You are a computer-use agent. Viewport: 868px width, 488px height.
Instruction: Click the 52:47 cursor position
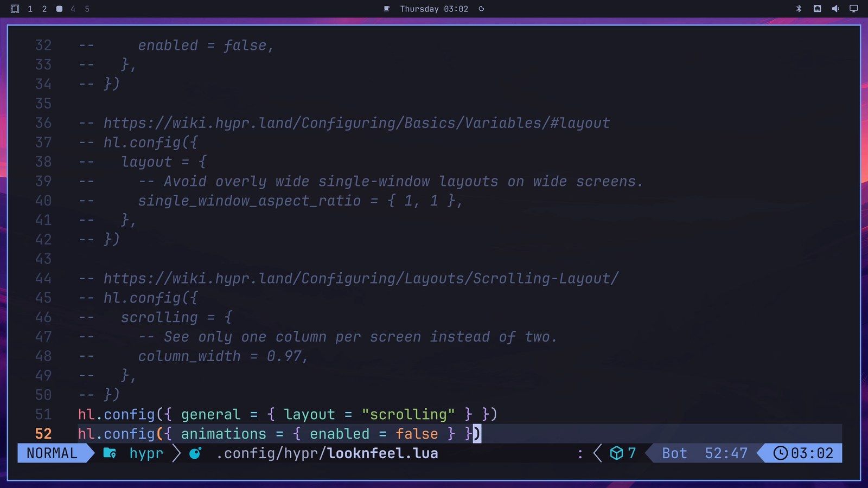726,453
